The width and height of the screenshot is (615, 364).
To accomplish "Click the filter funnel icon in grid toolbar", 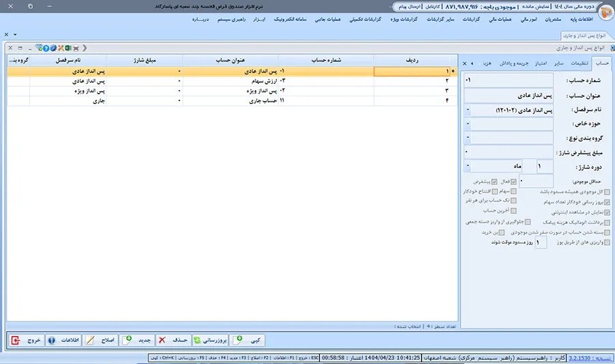I will click(x=39, y=48).
